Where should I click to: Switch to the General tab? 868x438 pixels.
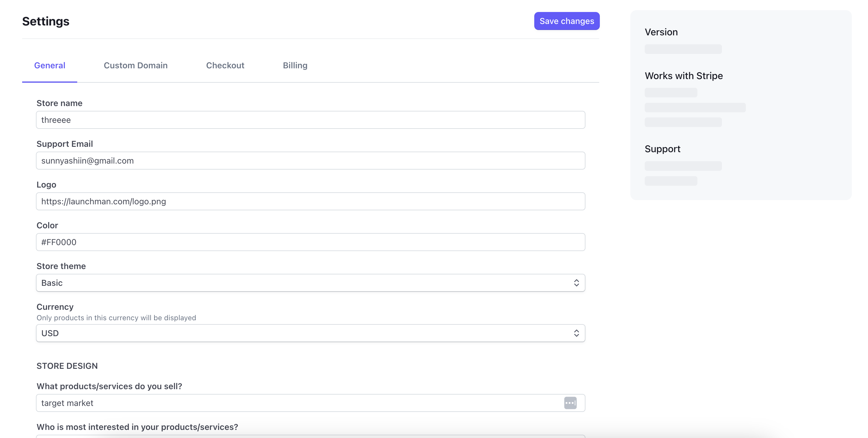(x=49, y=65)
